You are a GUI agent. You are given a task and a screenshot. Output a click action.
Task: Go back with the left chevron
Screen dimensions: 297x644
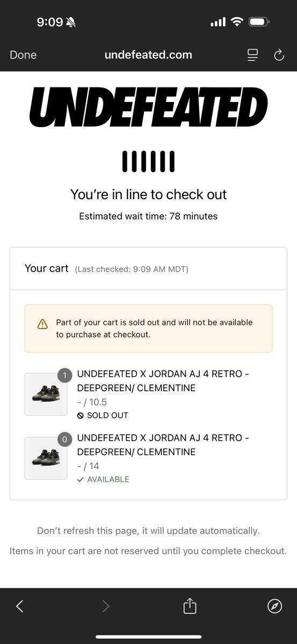[x=20, y=606]
